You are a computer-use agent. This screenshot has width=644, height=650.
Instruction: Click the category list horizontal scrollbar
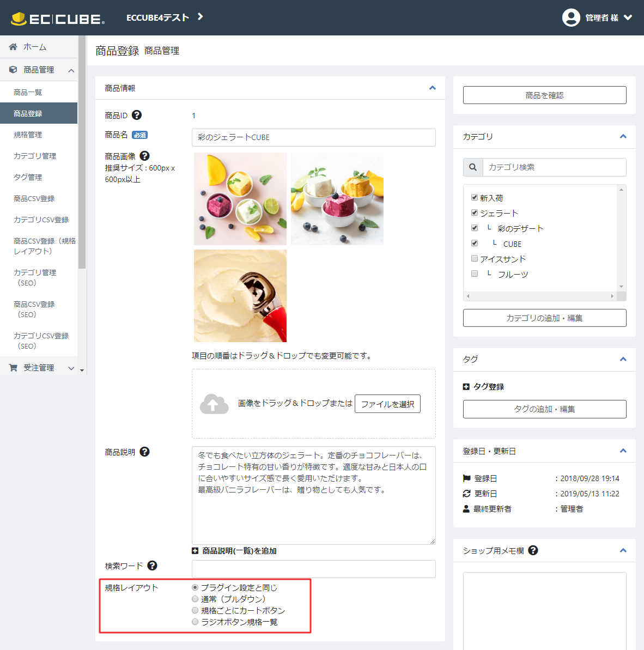pos(540,296)
